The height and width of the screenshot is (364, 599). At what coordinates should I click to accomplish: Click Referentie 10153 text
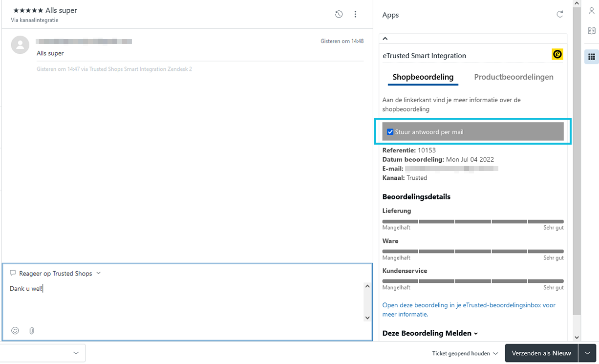tap(409, 150)
